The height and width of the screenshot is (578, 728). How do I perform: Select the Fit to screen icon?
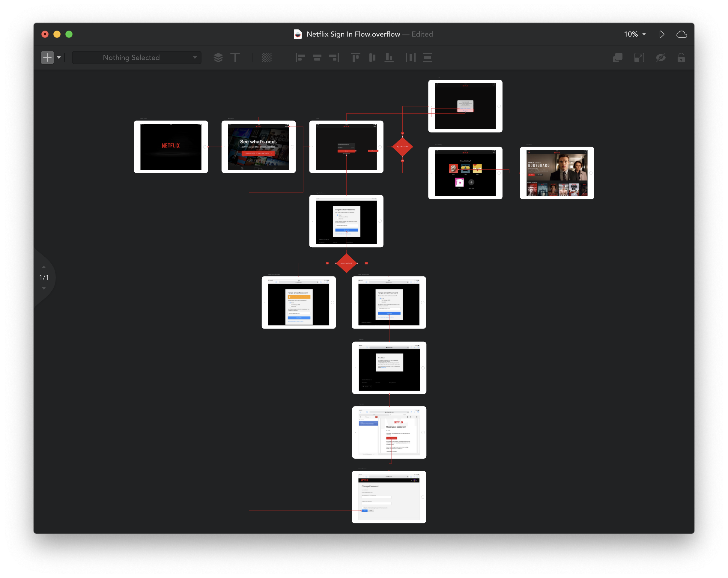pos(640,57)
